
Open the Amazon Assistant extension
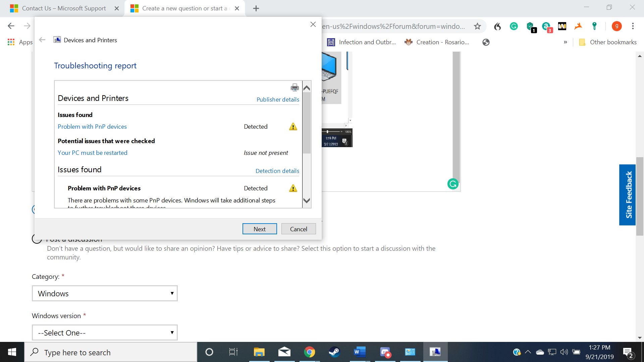click(x=546, y=26)
